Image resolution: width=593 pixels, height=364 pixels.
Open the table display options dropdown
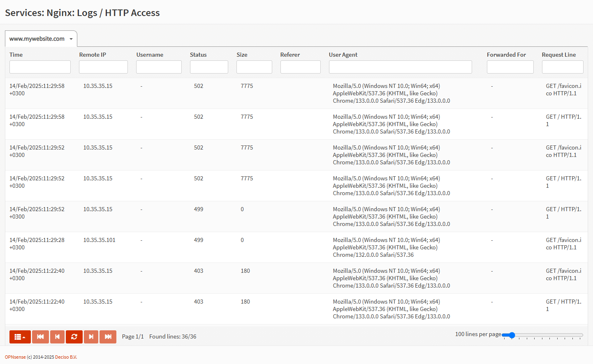[20, 336]
